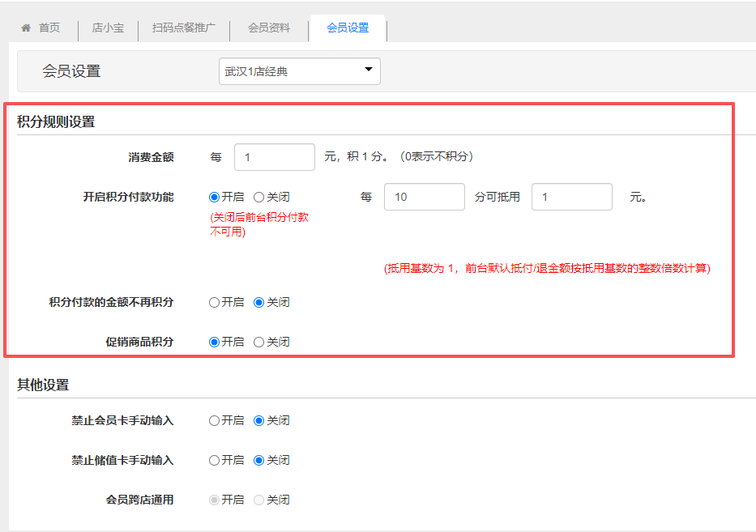This screenshot has width=756, height=532.
Task: Expand the 武汉1店经典 store dropdown
Action: point(299,71)
